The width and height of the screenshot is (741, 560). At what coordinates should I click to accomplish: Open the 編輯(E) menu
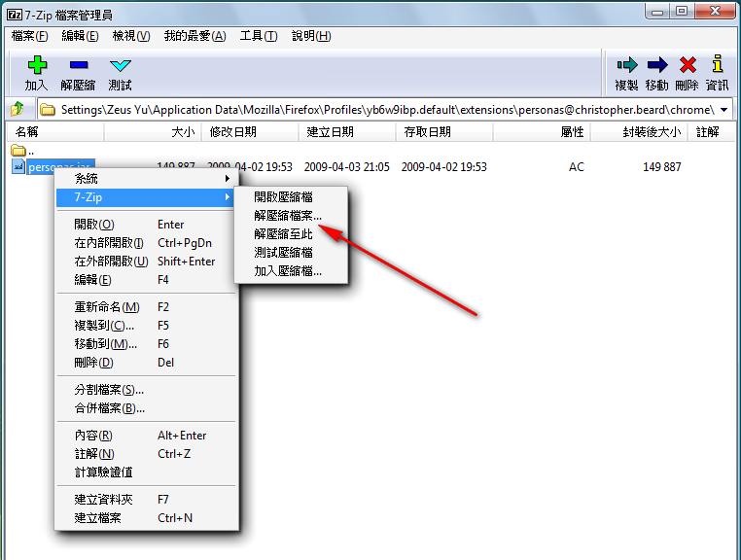point(80,36)
